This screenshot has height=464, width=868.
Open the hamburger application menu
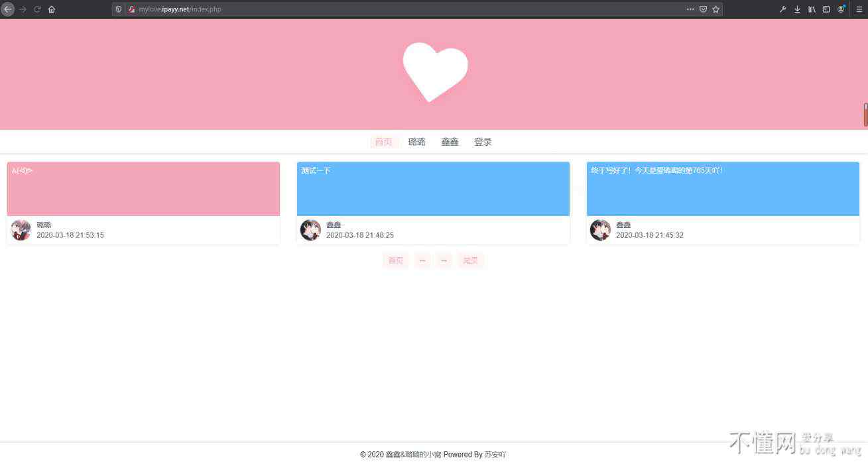tap(859, 9)
